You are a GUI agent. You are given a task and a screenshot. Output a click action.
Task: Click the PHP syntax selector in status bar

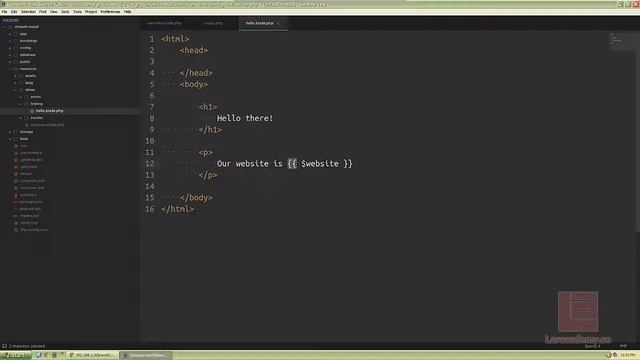tap(623, 346)
